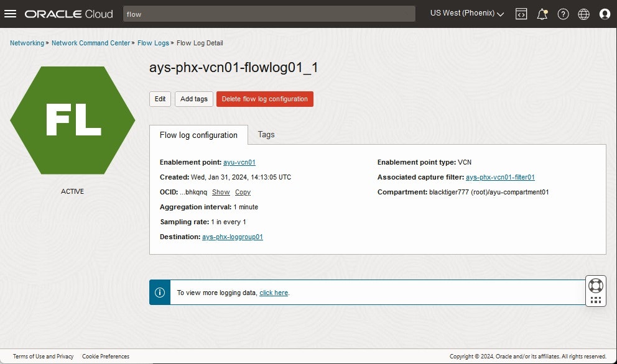Screen dimensions: 617x364
Task: Copy the OCID
Action: coord(243,192)
